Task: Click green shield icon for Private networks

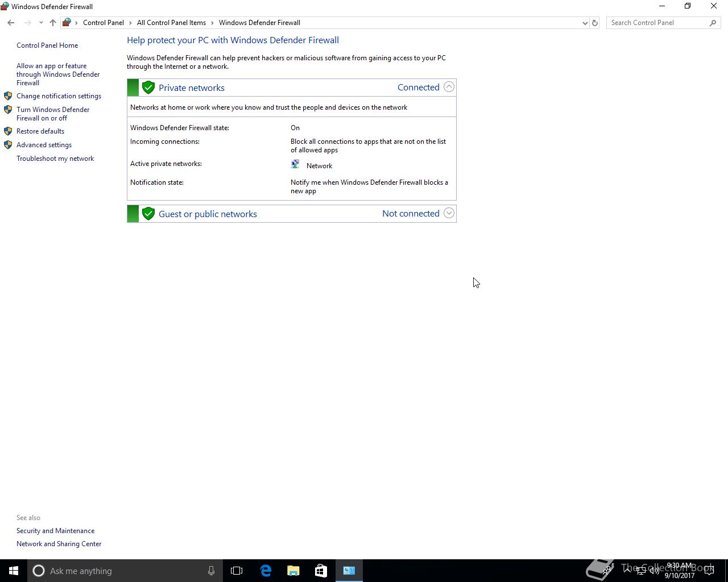Action: coord(148,88)
